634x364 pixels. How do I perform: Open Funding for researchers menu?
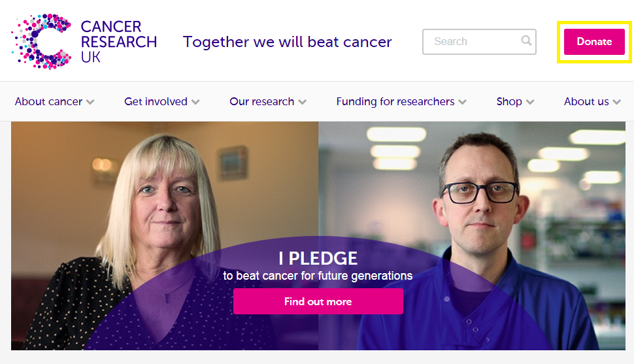[x=395, y=101]
